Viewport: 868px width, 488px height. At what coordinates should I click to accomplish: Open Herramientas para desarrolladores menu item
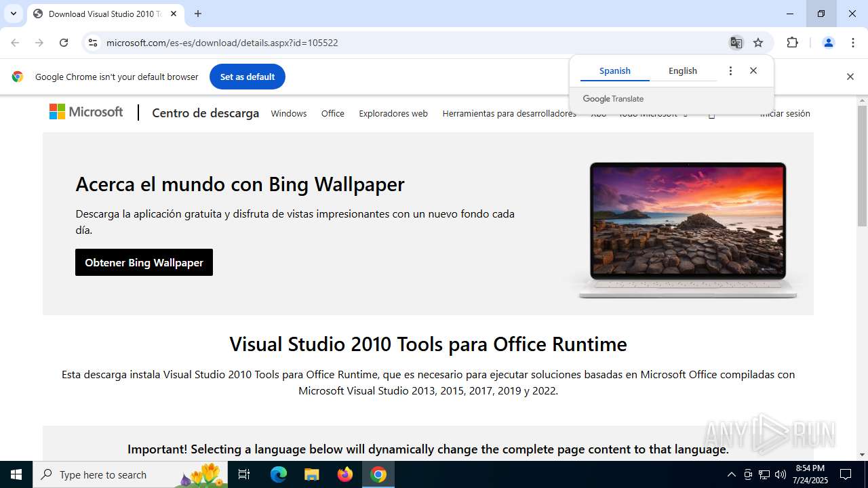(x=509, y=113)
